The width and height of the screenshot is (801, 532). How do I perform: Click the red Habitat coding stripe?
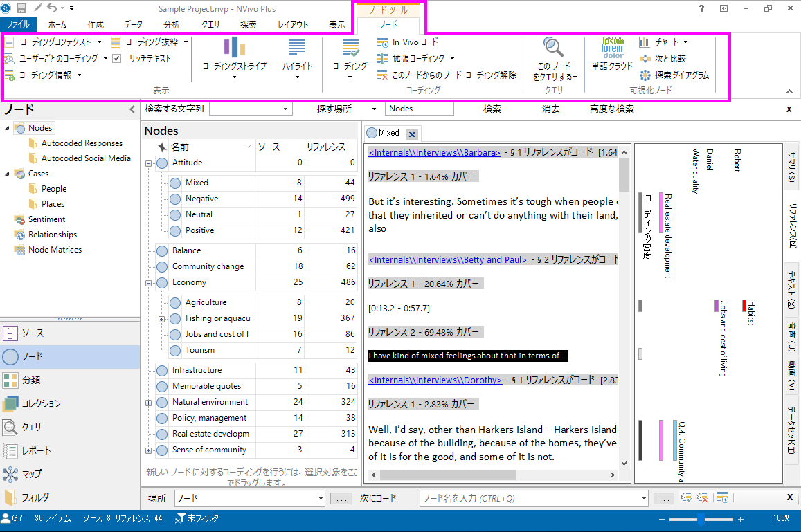pos(744,306)
